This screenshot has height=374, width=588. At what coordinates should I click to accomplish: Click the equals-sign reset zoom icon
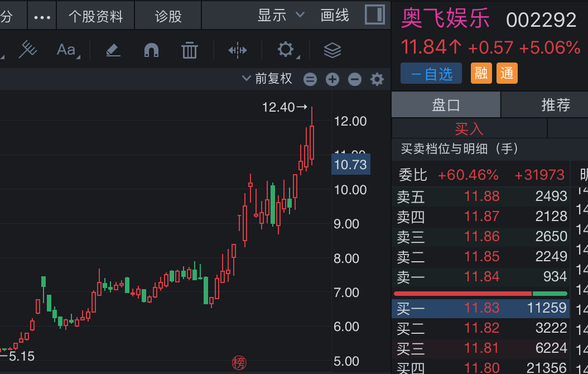click(310, 79)
